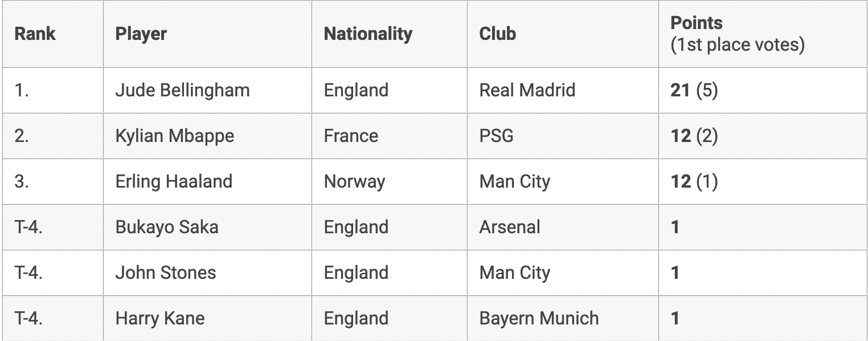This screenshot has height=341, width=868.
Task: Select the Points column header
Action: tap(696, 23)
